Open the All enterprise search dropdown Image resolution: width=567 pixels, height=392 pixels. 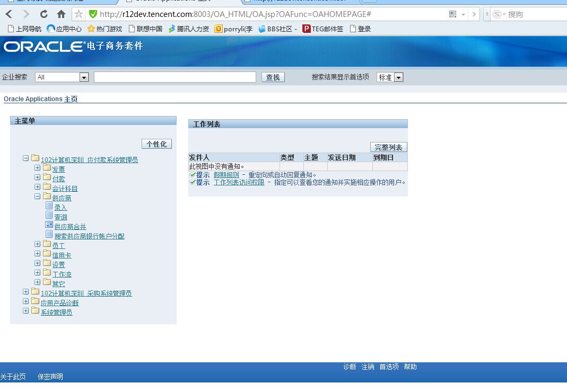point(84,77)
